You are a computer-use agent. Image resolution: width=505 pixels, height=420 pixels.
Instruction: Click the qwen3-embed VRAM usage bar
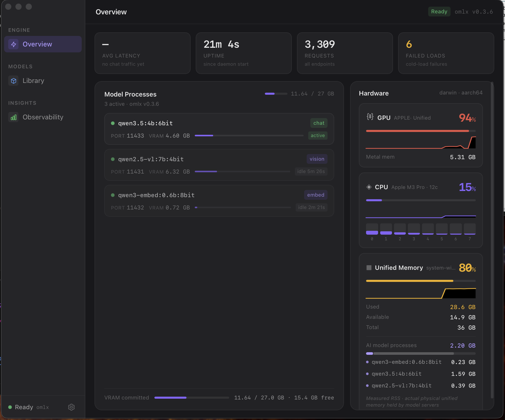(243, 207)
